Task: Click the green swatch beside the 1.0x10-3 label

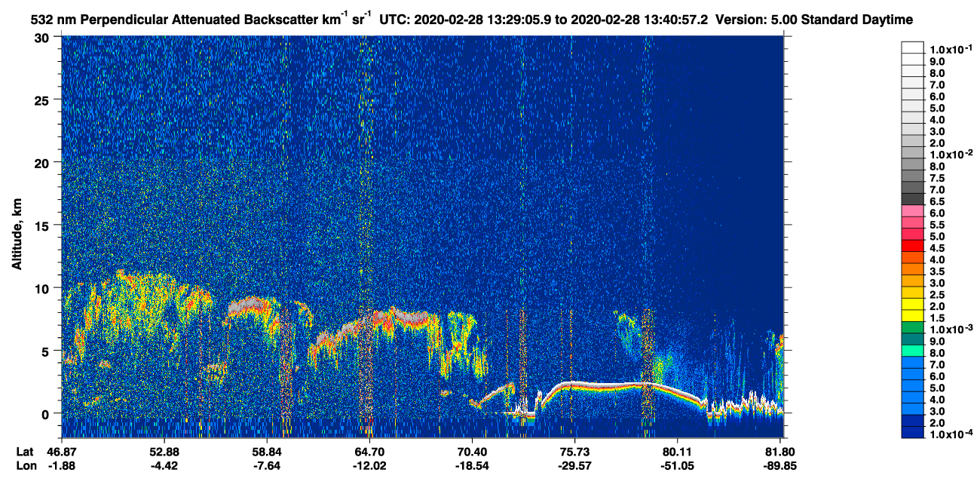Action: pyautogui.click(x=912, y=329)
